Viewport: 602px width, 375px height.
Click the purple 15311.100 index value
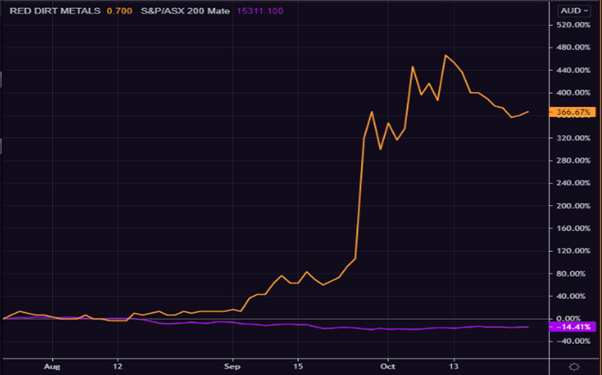[260, 11]
